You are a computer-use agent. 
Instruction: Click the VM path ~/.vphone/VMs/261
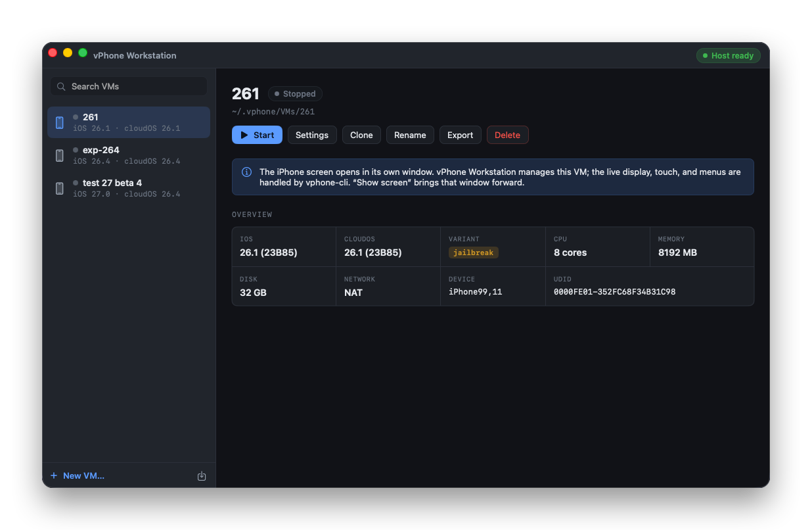point(273,112)
